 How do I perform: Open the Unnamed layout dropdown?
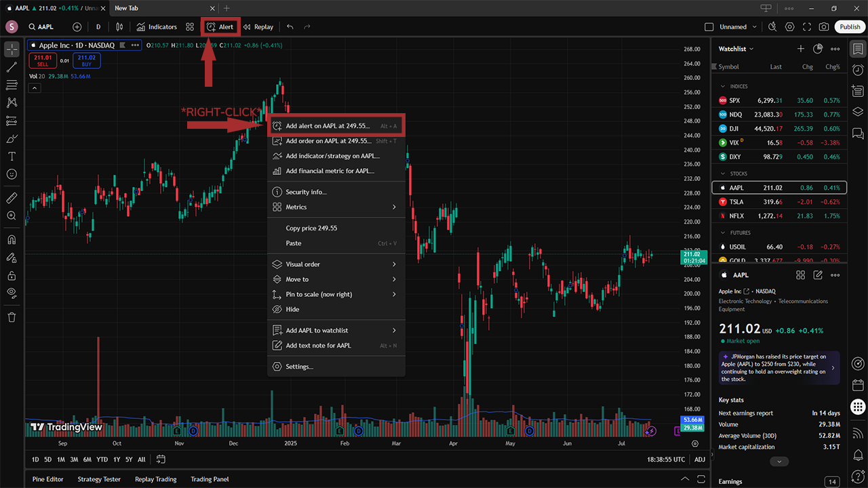(x=737, y=27)
